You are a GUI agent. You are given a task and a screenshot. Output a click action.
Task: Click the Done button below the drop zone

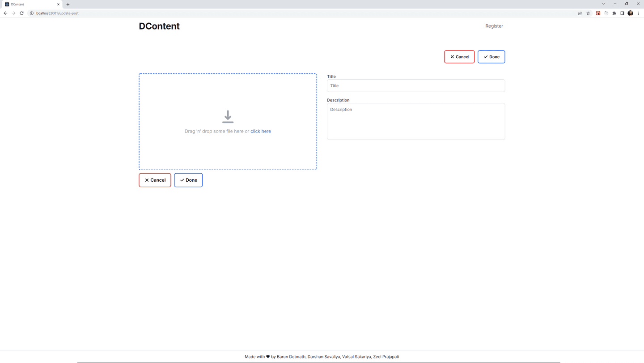pyautogui.click(x=188, y=180)
